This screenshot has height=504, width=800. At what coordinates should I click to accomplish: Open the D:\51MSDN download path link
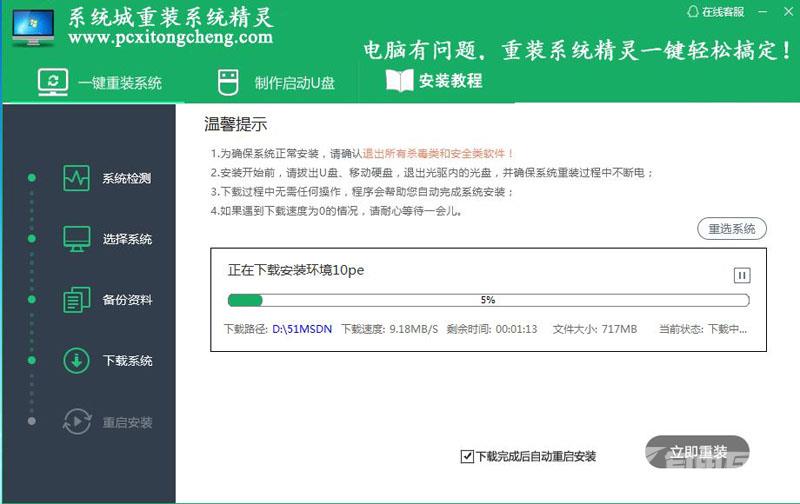tap(302, 329)
